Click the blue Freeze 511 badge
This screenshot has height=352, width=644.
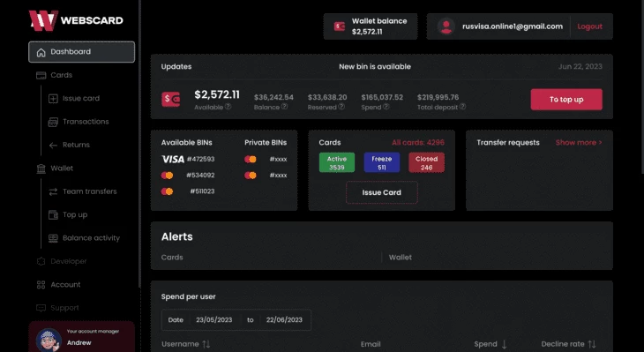pos(382,162)
